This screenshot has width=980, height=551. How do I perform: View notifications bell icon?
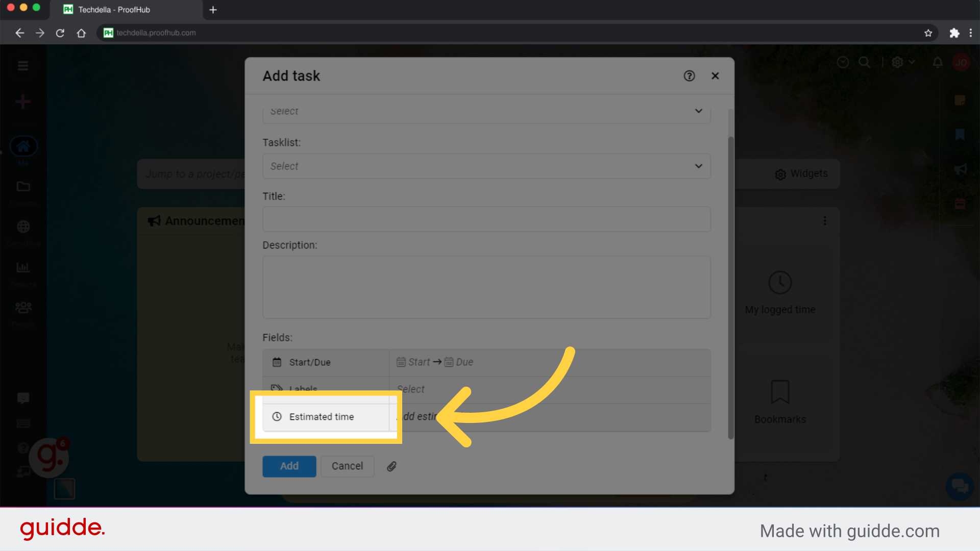(938, 62)
